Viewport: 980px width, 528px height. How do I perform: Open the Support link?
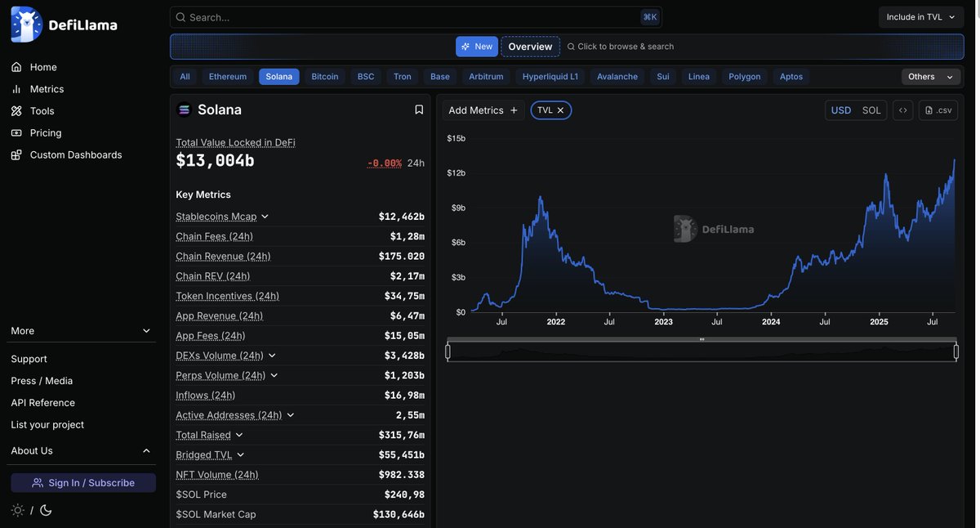(x=29, y=359)
